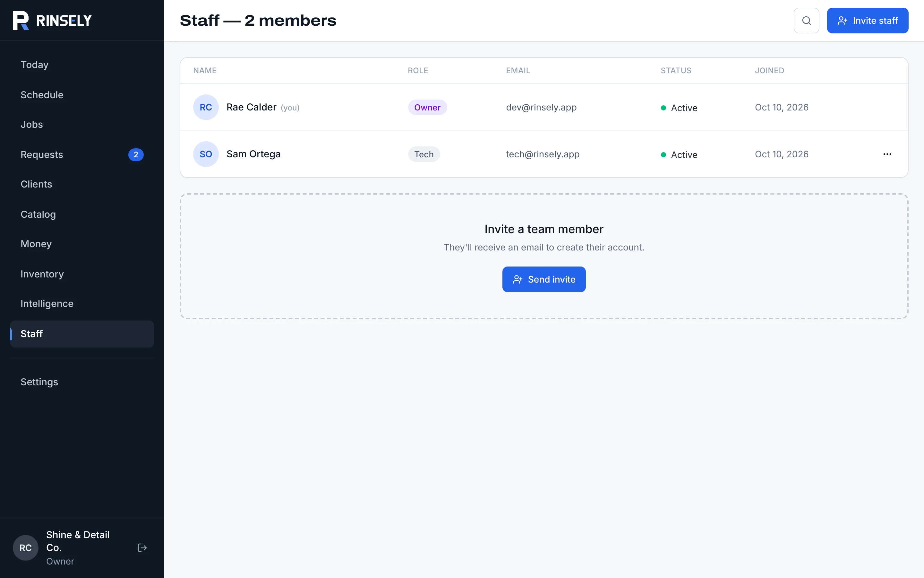Click the Shine & Detail Co. account name
This screenshot has height=578, width=924.
point(78,541)
